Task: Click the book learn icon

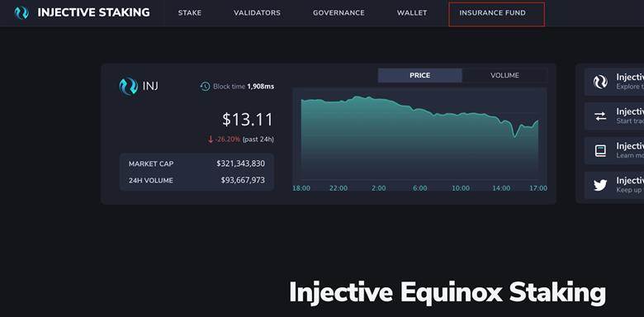Action: pos(600,151)
